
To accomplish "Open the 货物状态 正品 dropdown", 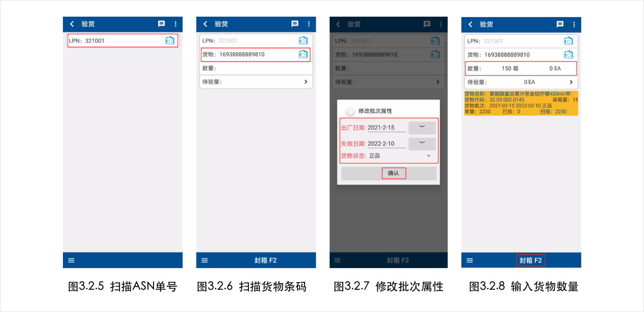I will [x=400, y=156].
